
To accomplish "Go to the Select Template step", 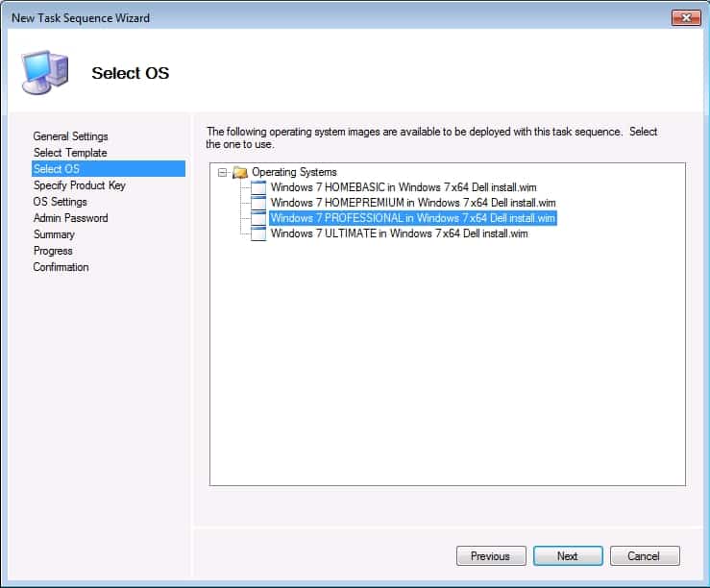I will point(70,153).
